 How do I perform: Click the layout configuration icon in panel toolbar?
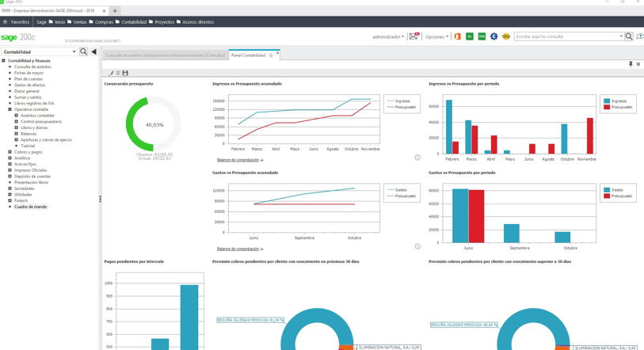pyautogui.click(x=118, y=73)
